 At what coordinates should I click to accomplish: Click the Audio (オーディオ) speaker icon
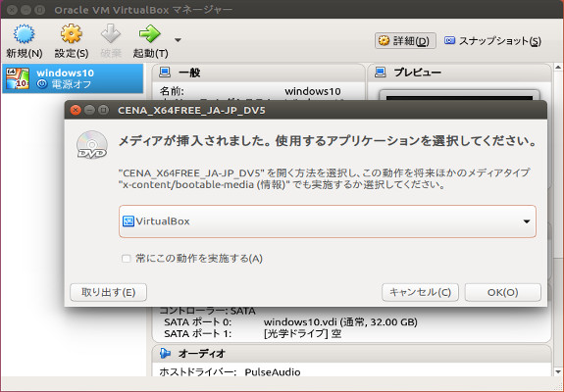pyautogui.click(x=165, y=353)
